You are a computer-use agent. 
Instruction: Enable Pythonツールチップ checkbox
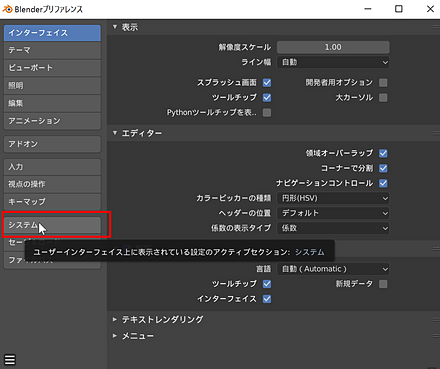267,113
